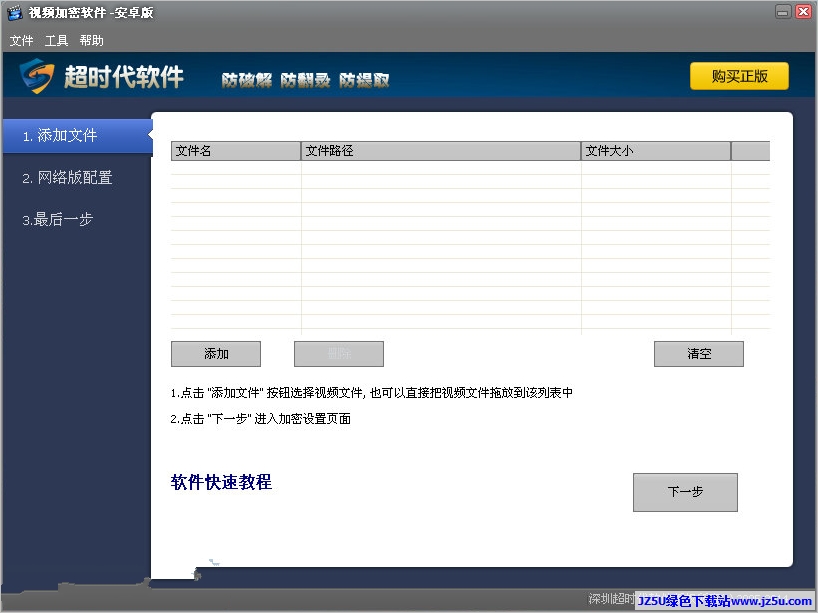Click the 文件大小 column header

tap(656, 151)
